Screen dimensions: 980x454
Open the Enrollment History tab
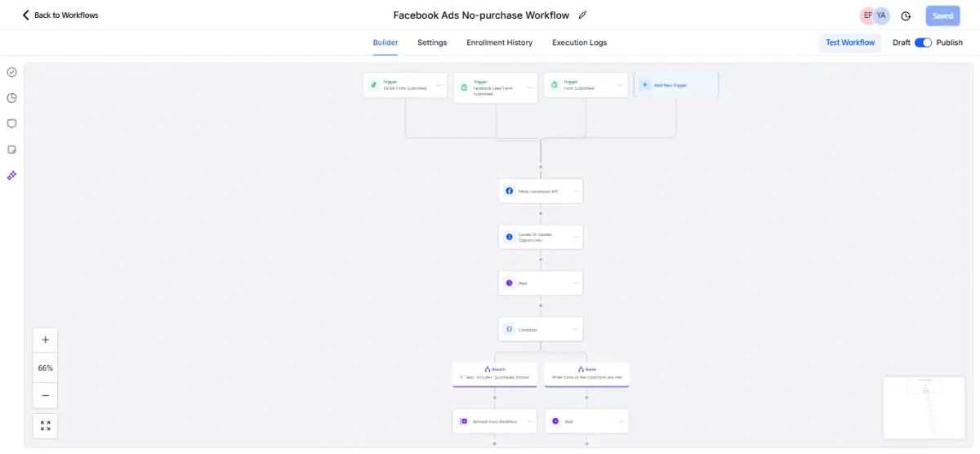499,42
